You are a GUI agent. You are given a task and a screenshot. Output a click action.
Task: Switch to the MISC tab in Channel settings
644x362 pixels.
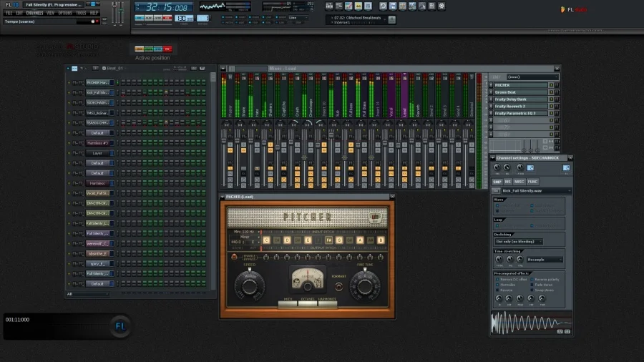tap(519, 182)
